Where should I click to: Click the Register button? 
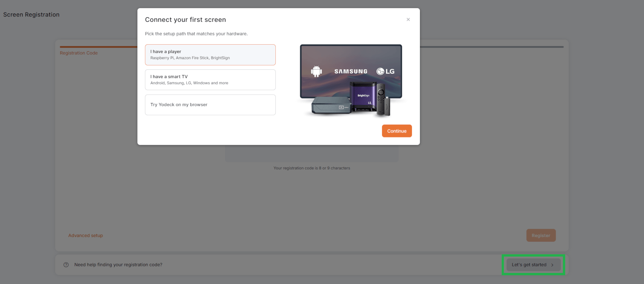tap(541, 235)
